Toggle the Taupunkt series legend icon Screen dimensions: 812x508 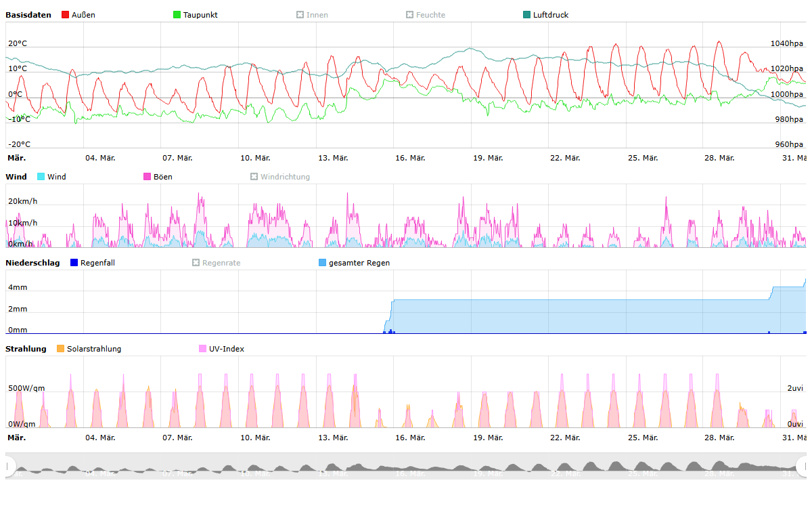pyautogui.click(x=177, y=15)
